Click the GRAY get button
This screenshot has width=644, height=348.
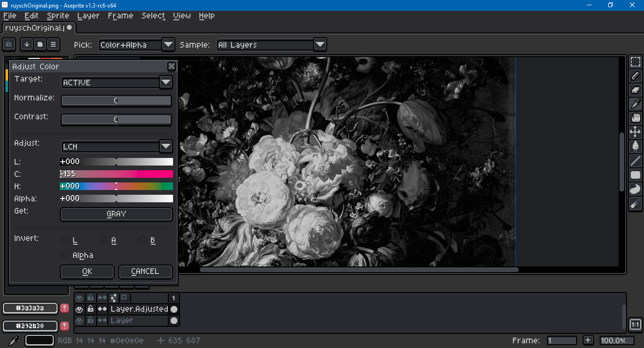point(116,214)
